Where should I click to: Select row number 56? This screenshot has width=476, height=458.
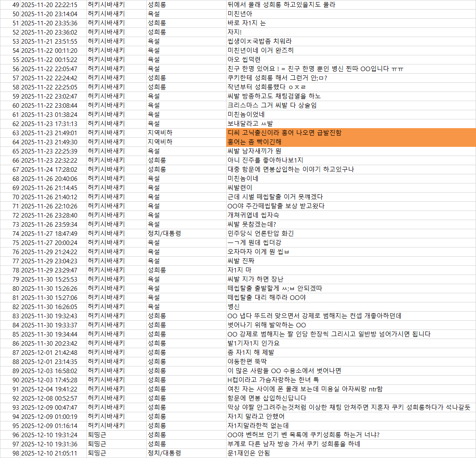(10, 69)
